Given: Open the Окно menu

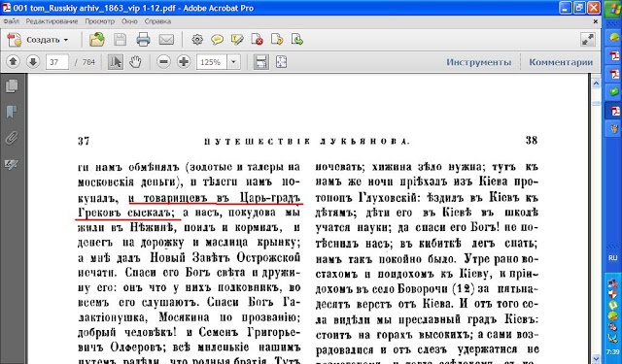Looking at the screenshot, I should click(129, 21).
